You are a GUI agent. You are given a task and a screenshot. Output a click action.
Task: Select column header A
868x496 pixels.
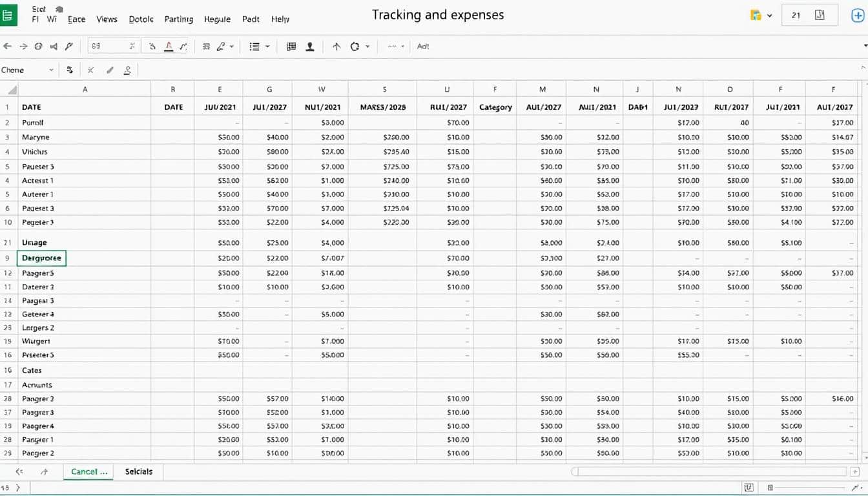pos(85,90)
